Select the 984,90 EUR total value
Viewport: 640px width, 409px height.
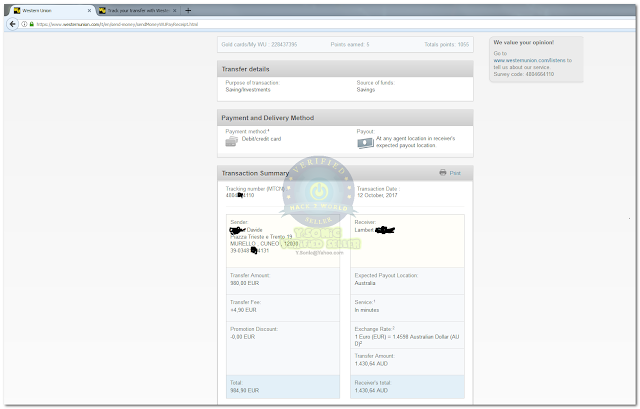[x=244, y=391]
